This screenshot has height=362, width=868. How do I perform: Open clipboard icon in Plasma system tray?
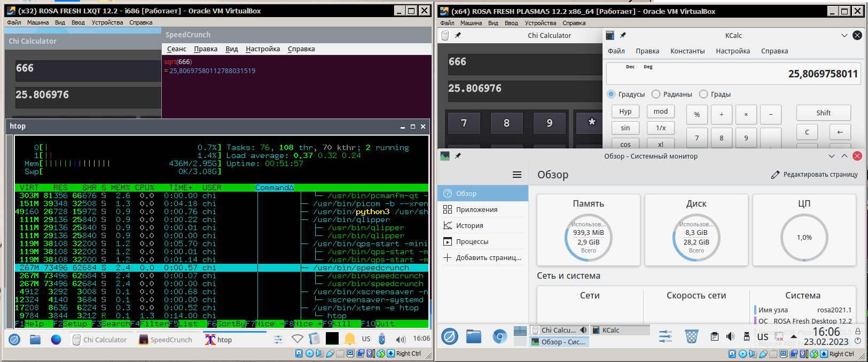tap(714, 336)
